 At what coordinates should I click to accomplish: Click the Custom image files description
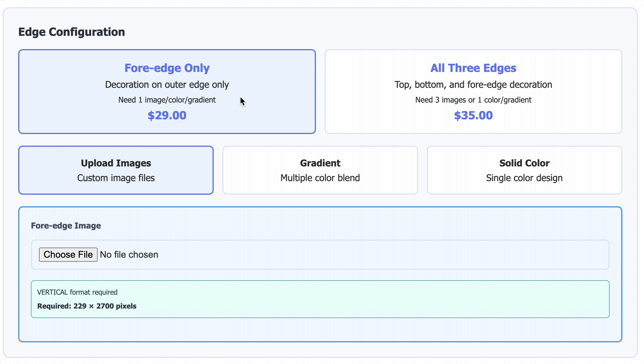tap(116, 178)
